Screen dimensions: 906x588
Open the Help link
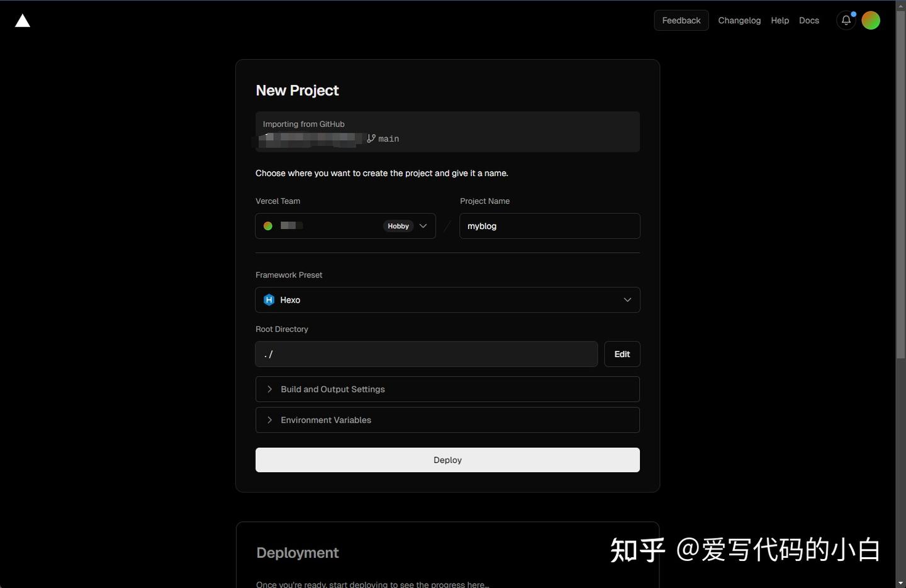(x=780, y=20)
